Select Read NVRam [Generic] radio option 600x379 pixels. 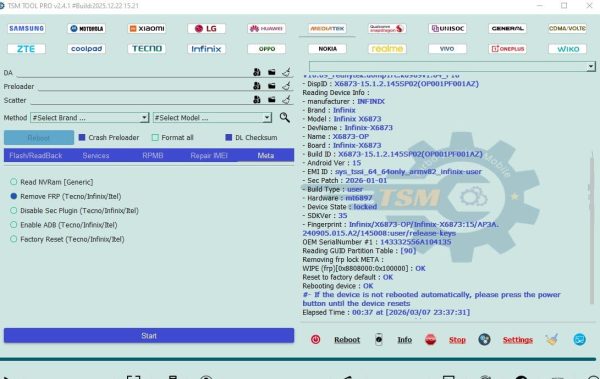pos(14,182)
